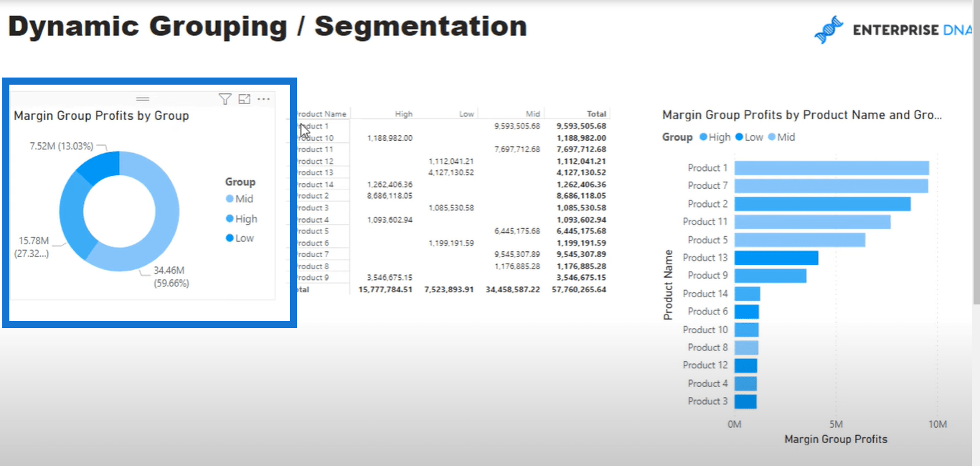Select the Product 5 bar
Image resolution: width=980 pixels, height=466 pixels.
click(x=800, y=240)
